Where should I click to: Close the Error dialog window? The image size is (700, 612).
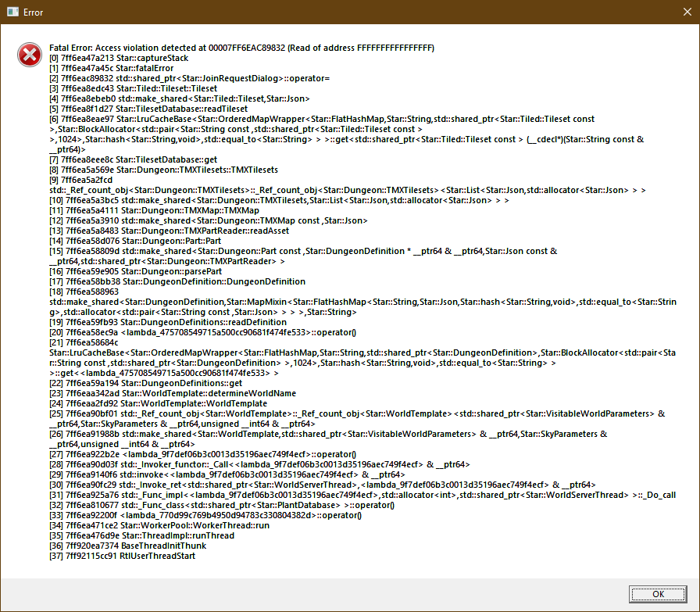(687, 12)
